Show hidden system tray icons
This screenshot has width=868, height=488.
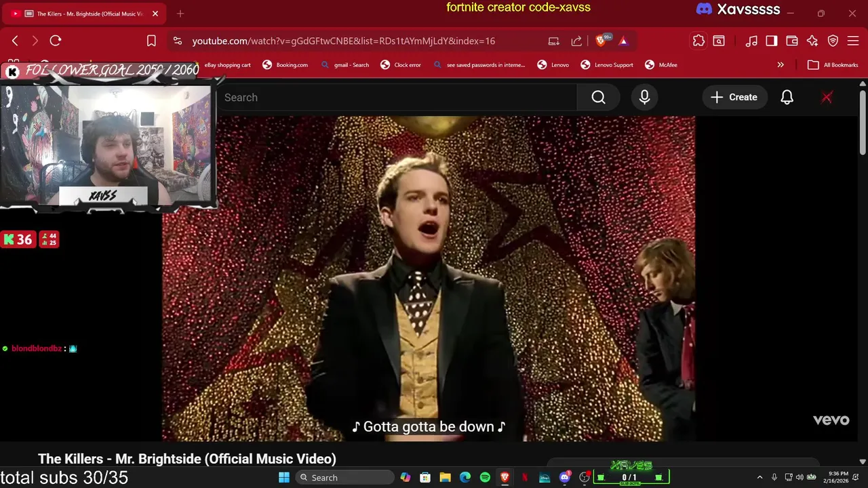coord(759,477)
